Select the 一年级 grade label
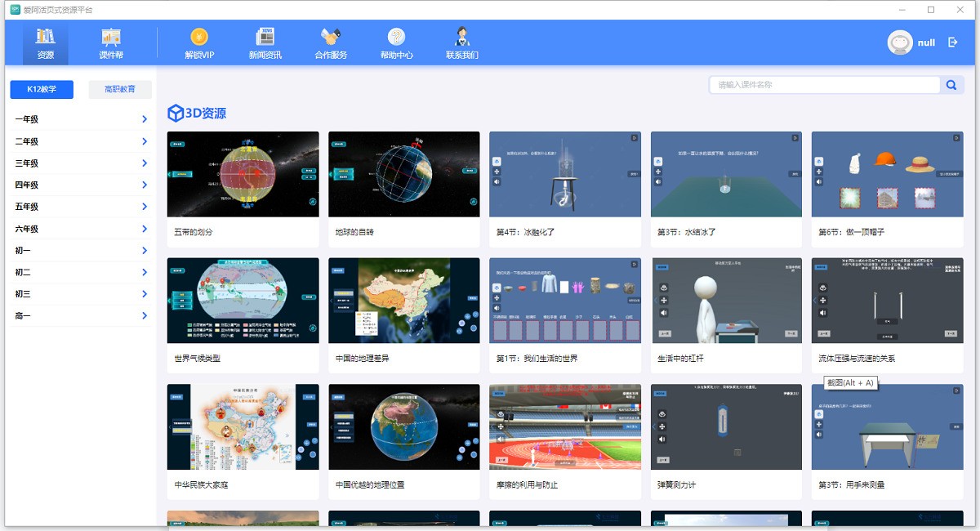980x531 pixels. pos(26,119)
